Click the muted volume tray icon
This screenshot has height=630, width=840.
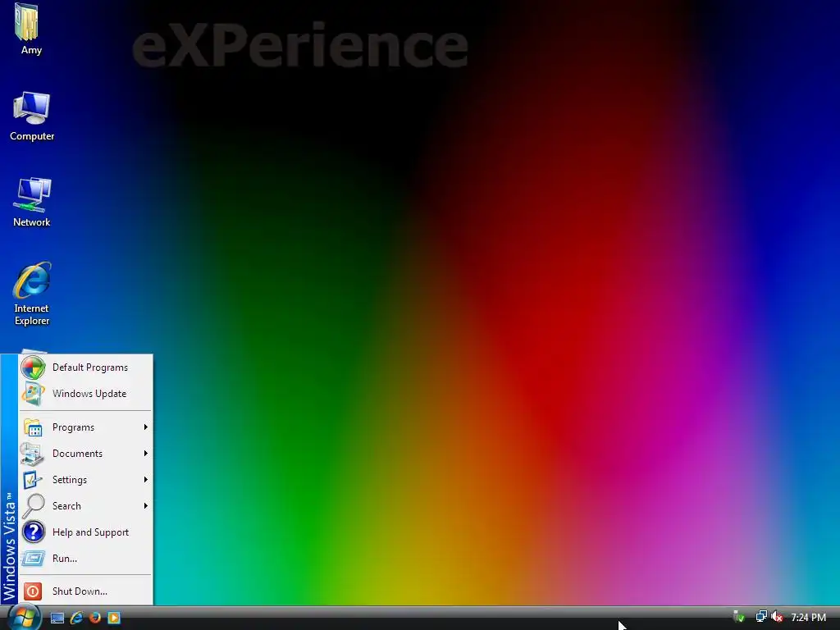click(777, 617)
